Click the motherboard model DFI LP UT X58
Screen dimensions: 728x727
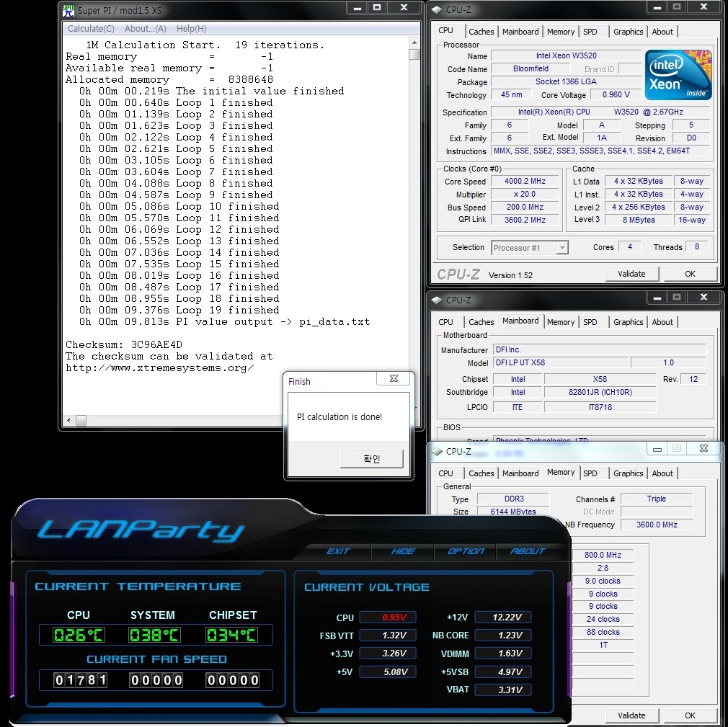pyautogui.click(x=560, y=362)
